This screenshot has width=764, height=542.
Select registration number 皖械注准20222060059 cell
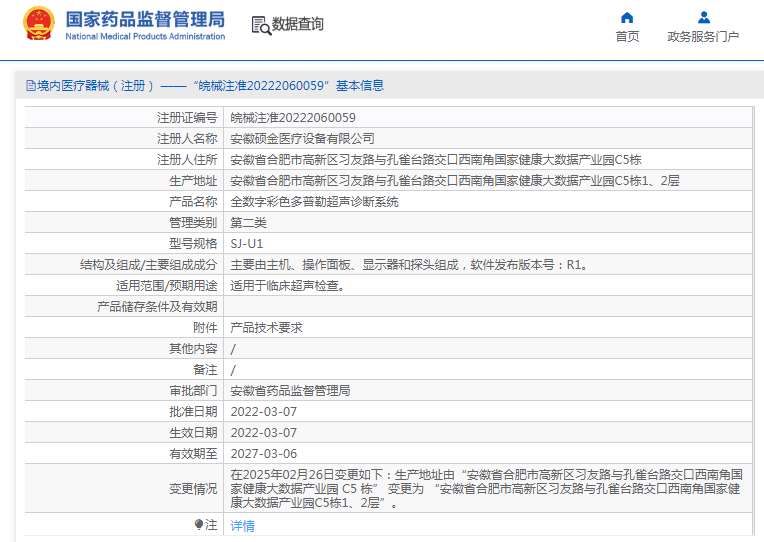pyautogui.click(x=293, y=117)
